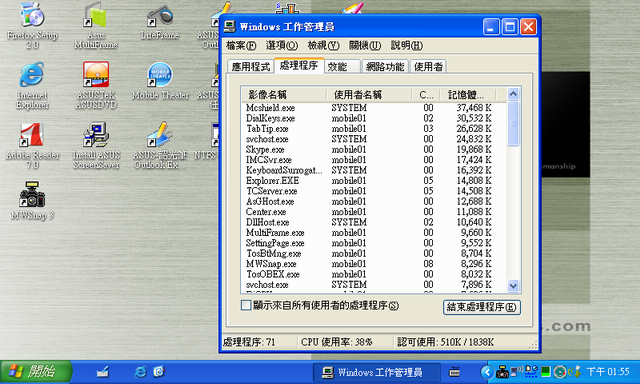Open the MWSnap 3 desktop shortcut
640x384 pixels.
point(32,201)
